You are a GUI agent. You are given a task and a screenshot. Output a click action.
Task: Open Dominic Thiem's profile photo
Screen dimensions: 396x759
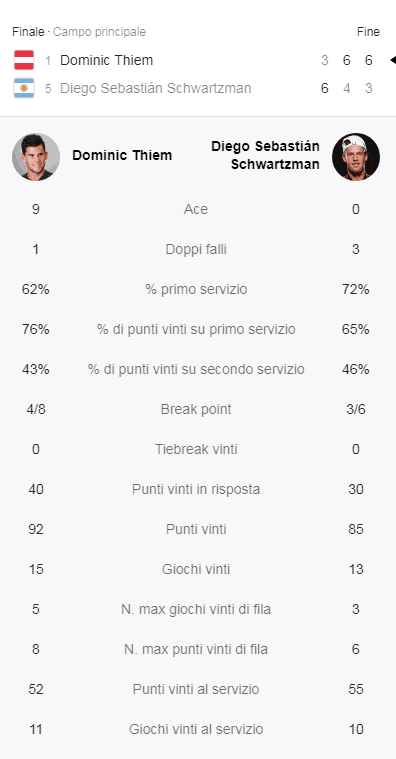[36, 157]
